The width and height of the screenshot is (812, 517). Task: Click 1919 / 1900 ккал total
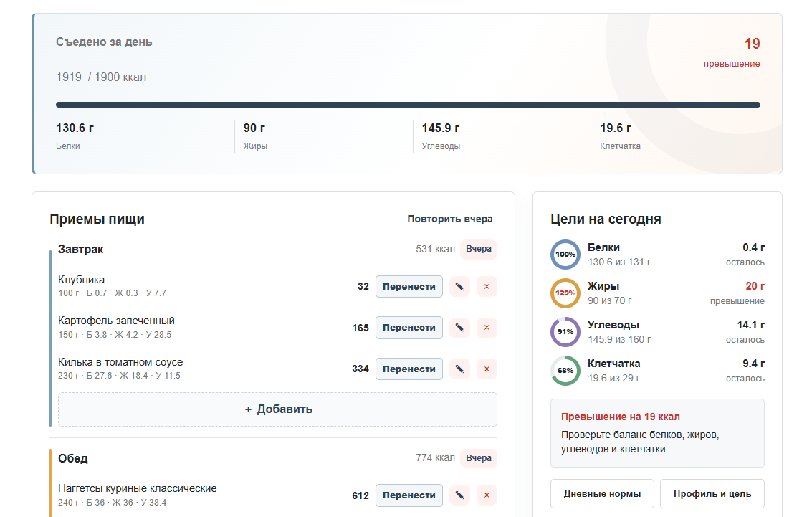[101, 77]
